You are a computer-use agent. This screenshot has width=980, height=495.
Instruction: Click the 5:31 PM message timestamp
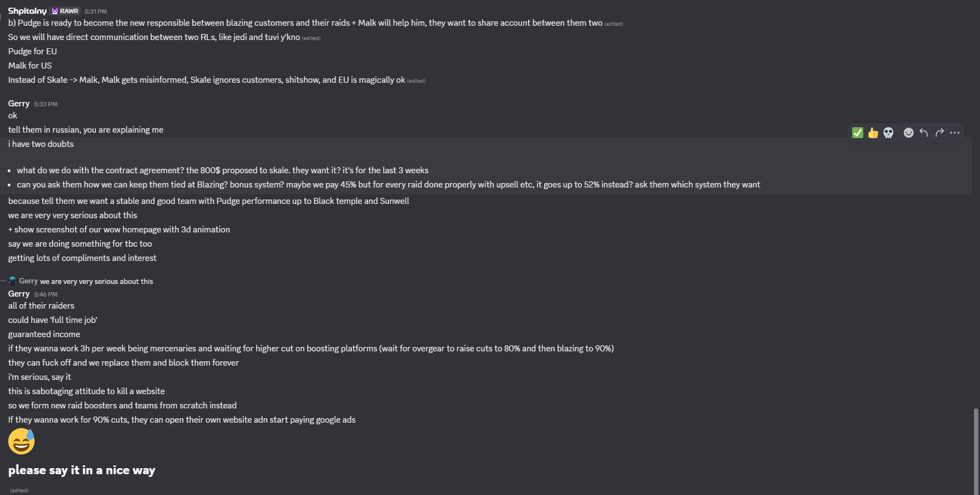[96, 12]
